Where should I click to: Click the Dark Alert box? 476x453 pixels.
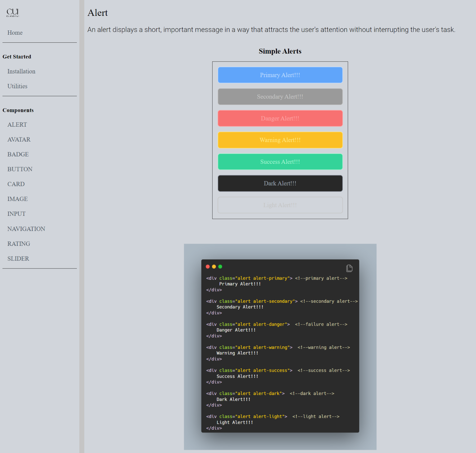(x=280, y=183)
